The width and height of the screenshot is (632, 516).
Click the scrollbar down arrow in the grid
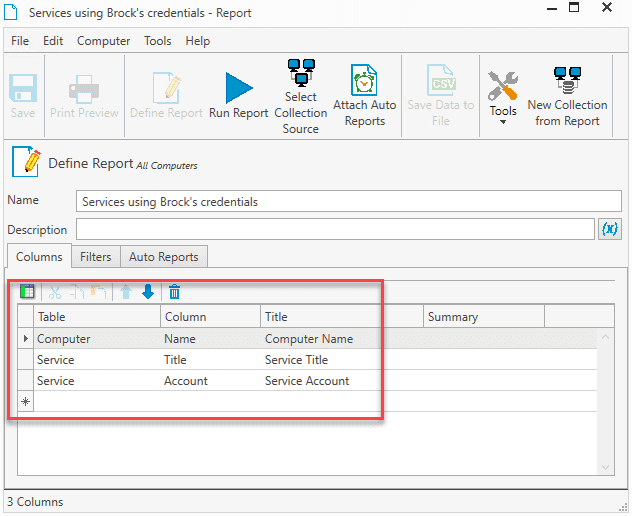pyautogui.click(x=605, y=467)
